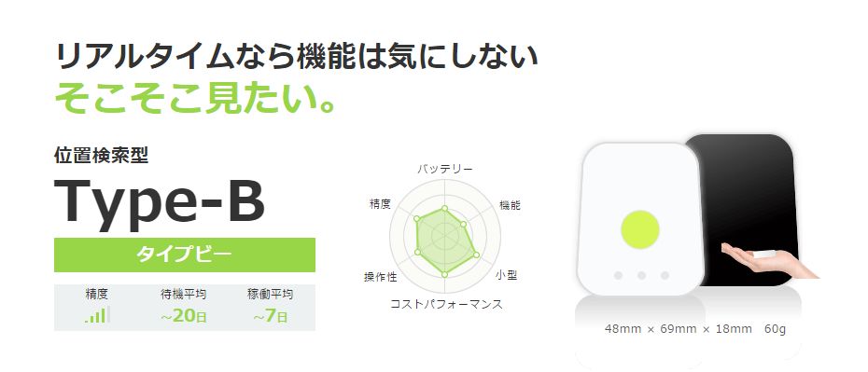The image size is (868, 372).
Task: Click the open hand image on black device
Action: click(x=769, y=260)
